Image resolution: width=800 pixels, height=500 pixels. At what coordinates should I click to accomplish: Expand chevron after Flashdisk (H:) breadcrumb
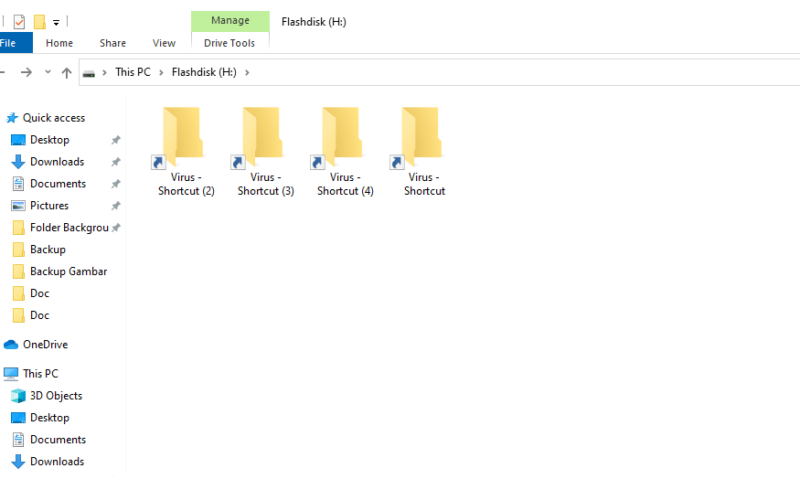click(x=247, y=72)
